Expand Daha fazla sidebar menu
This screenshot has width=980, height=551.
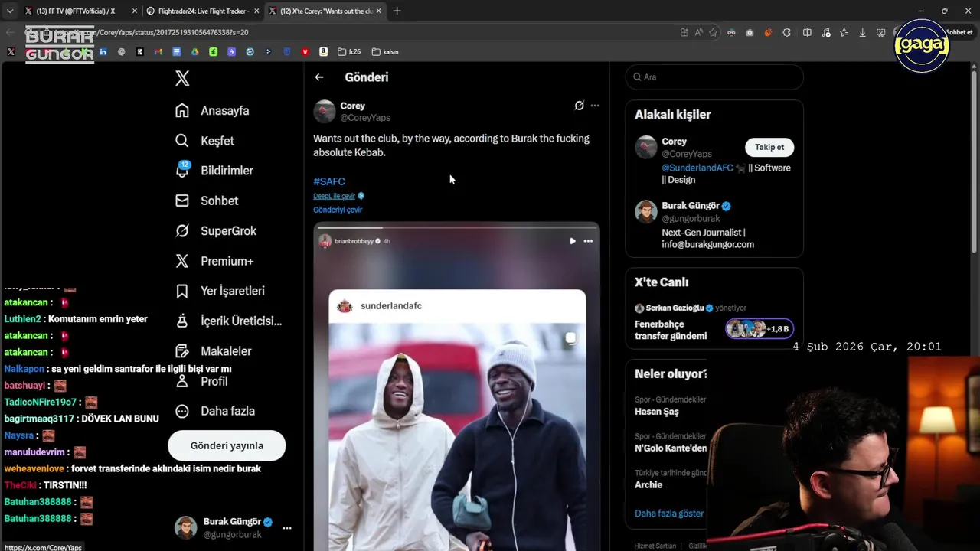(x=214, y=411)
